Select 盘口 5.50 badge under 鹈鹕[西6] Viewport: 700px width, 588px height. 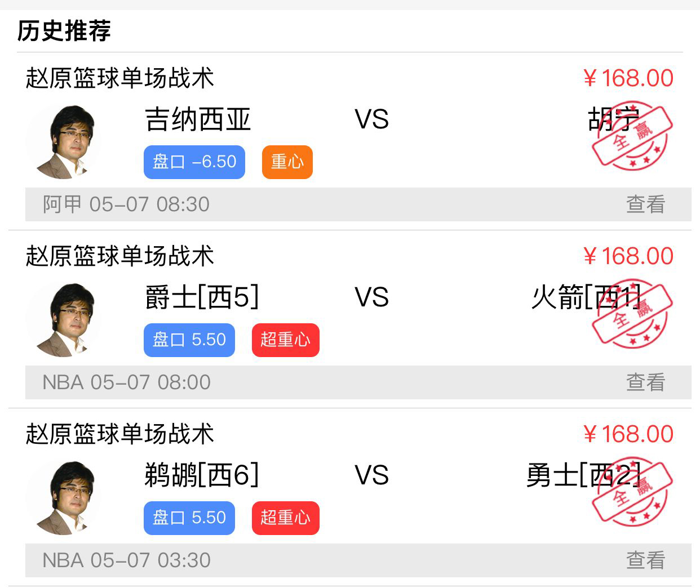(189, 518)
